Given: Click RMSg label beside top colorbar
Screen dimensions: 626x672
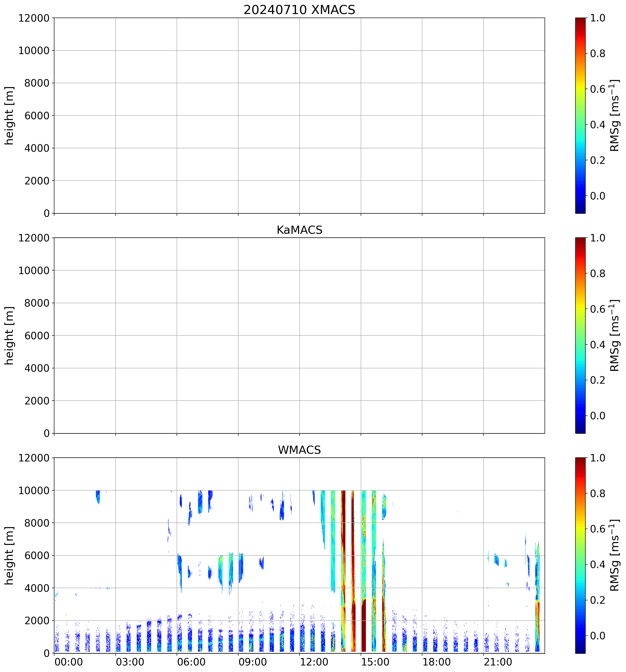Looking at the screenshot, I should pyautogui.click(x=614, y=115).
